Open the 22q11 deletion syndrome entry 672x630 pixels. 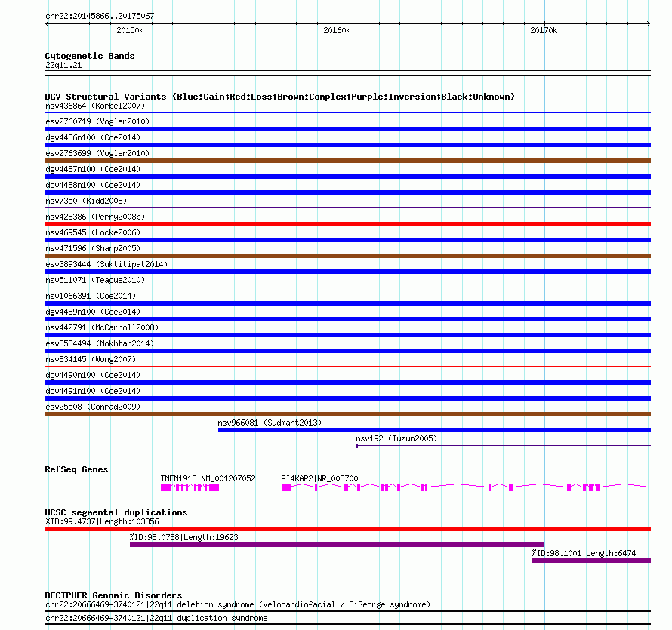pos(238,605)
